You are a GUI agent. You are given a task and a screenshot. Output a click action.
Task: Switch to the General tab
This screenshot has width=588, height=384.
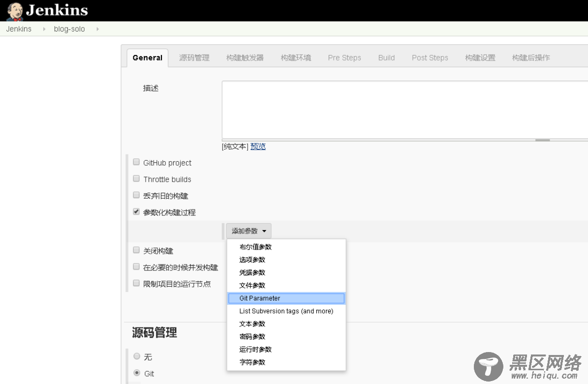[148, 58]
